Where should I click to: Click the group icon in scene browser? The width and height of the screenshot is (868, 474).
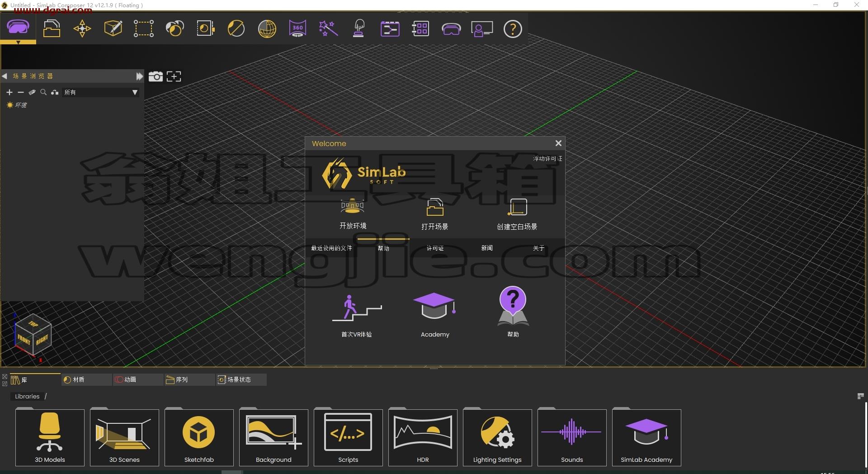pyautogui.click(x=55, y=92)
